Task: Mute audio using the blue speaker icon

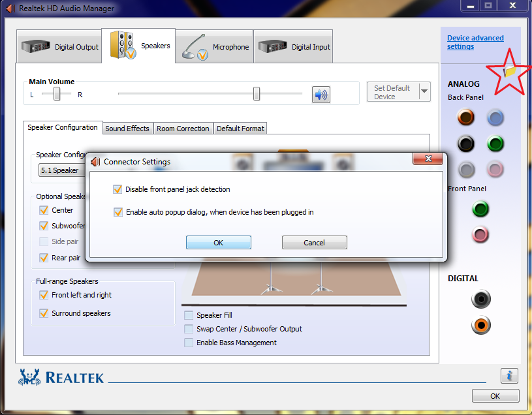Action: coord(319,94)
